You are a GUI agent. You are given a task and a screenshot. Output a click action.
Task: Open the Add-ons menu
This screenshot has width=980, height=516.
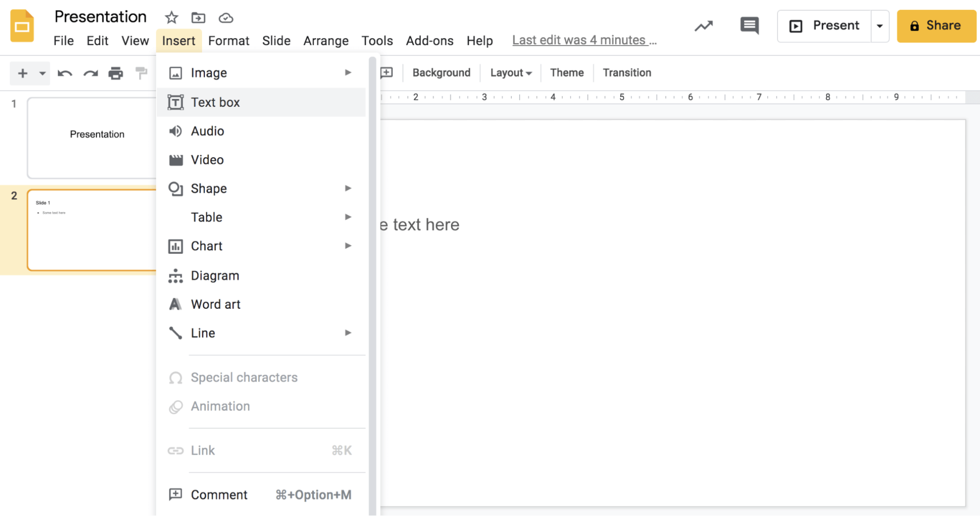430,41
